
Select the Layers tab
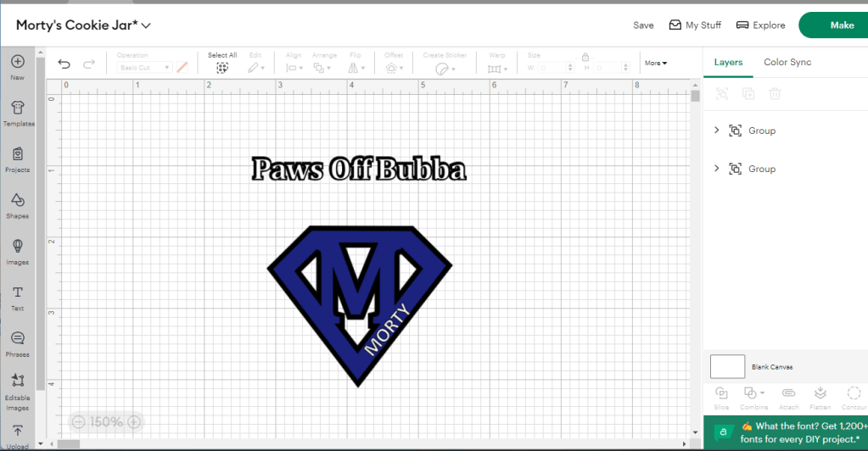point(728,62)
